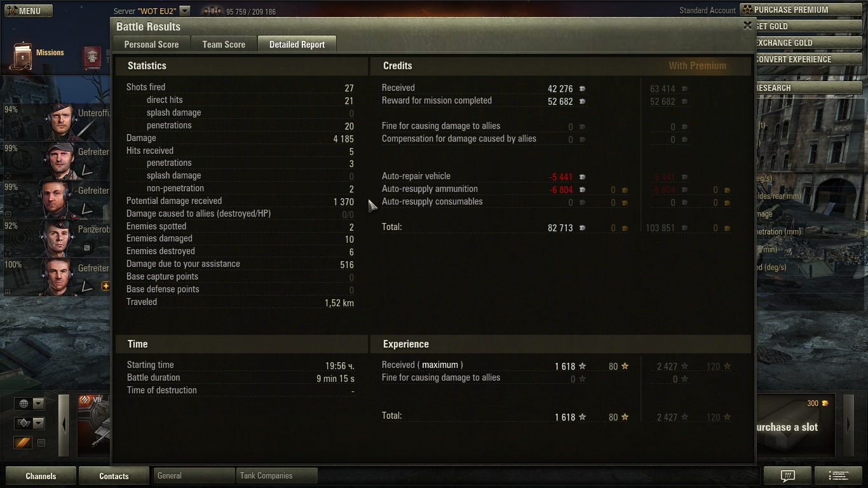Click the elite vehicles stripe filter icon
Image resolution: width=868 pixels, height=488 pixels.
point(23,443)
